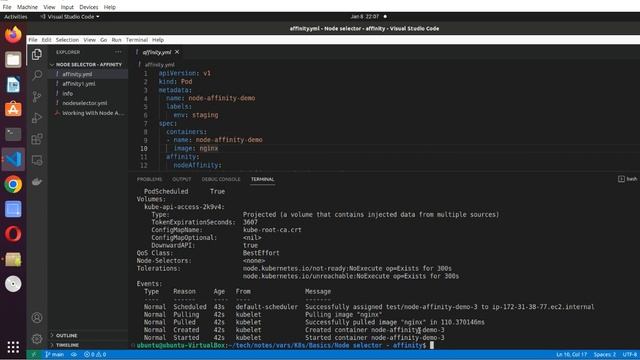Launch Opera browser from the dock
Screen dimensions: 640x360
[13, 234]
